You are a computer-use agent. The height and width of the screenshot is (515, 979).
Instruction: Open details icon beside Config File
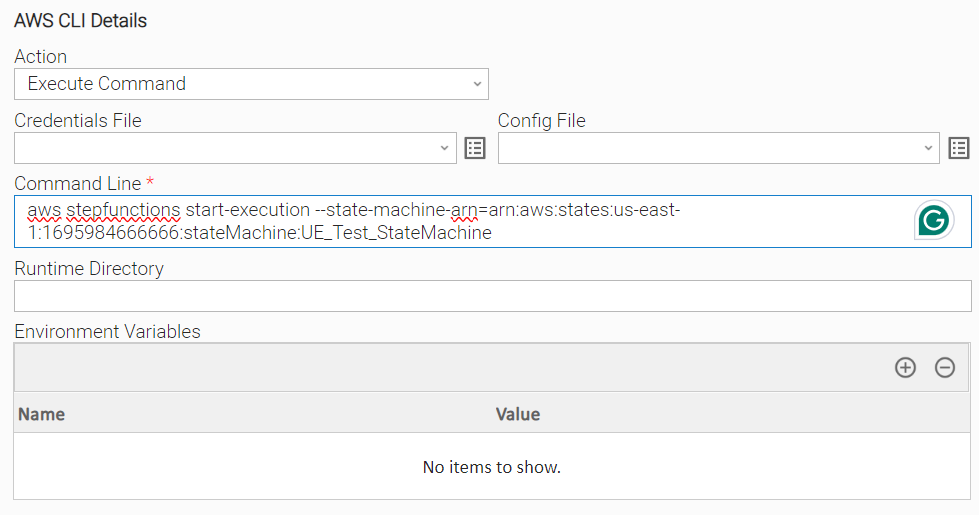click(959, 148)
